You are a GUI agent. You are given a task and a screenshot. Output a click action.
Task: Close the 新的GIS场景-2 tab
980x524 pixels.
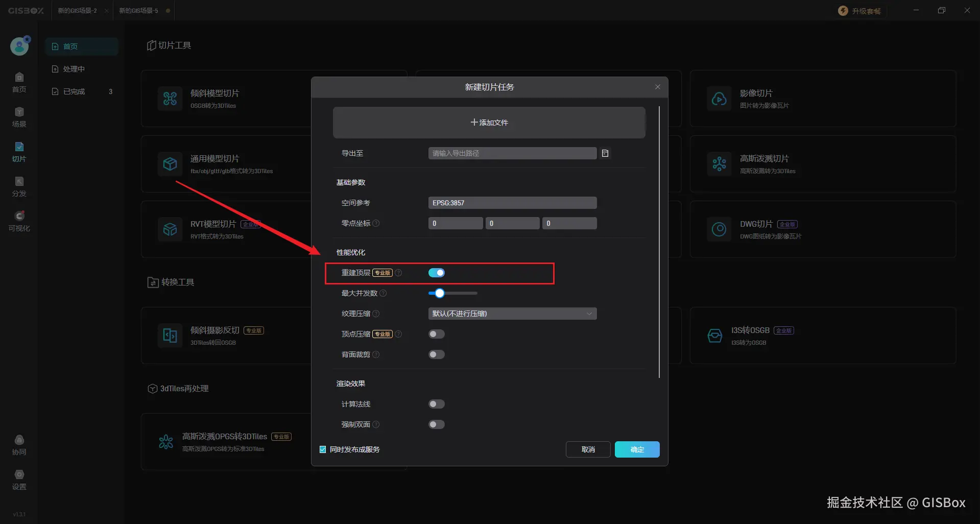pos(107,11)
